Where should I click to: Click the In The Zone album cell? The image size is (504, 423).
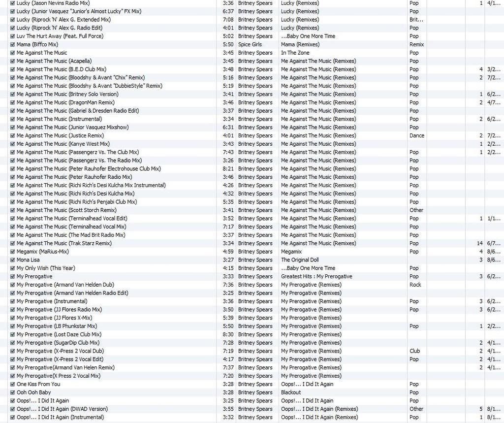pos(295,53)
